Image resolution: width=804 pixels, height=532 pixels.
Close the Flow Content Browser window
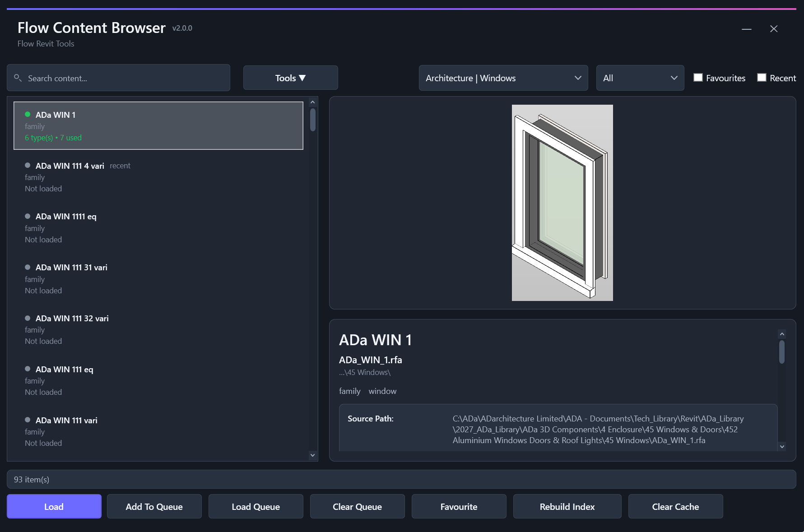[x=774, y=29]
